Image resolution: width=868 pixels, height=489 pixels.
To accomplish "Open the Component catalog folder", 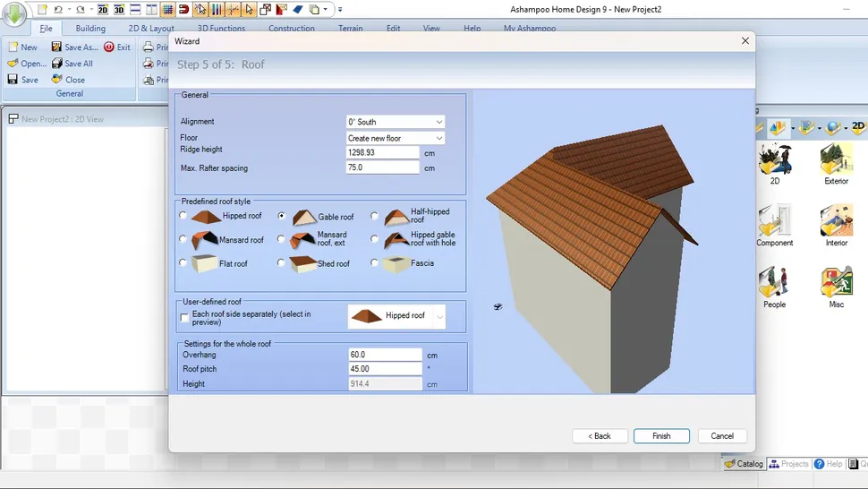I will [x=774, y=223].
